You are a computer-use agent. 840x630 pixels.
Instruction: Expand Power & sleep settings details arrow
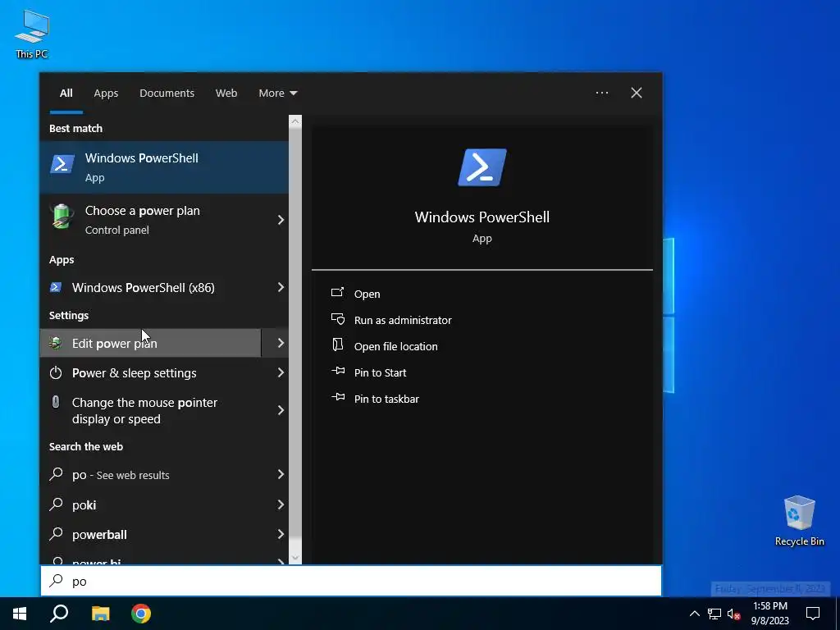[281, 372]
